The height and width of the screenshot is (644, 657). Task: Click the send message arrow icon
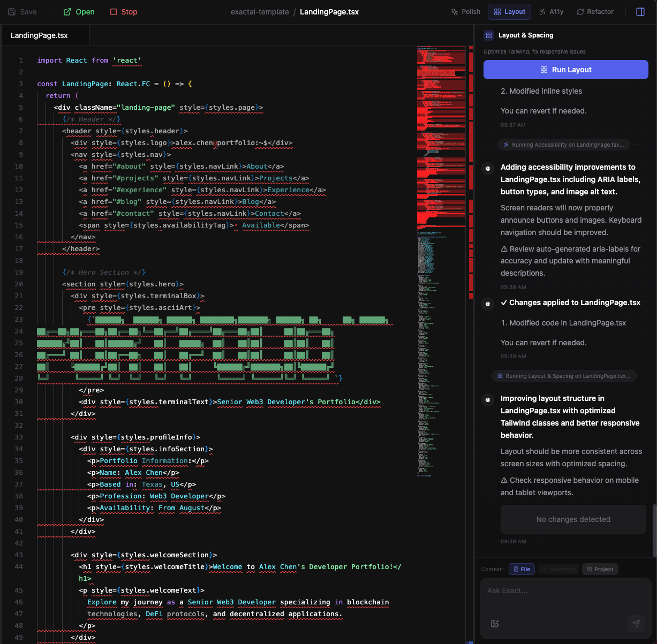[636, 624]
